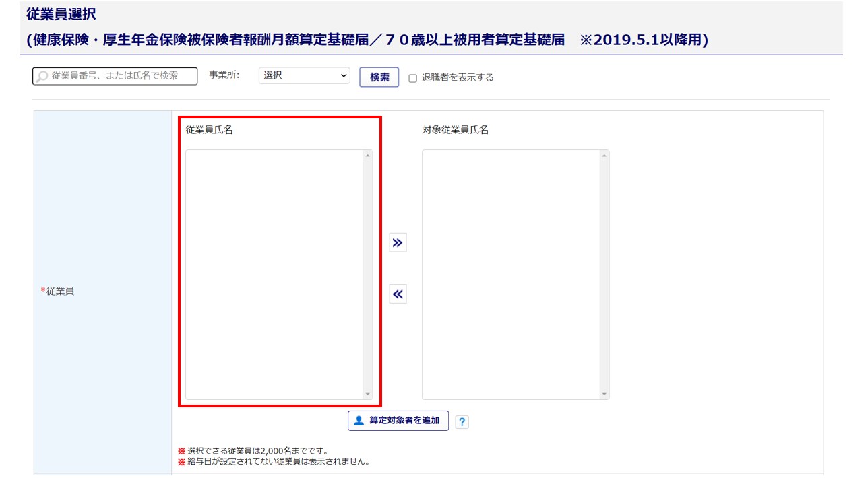Open the 事業所 dropdown showing 選択
This screenshot has height=478, width=868.
(x=304, y=76)
